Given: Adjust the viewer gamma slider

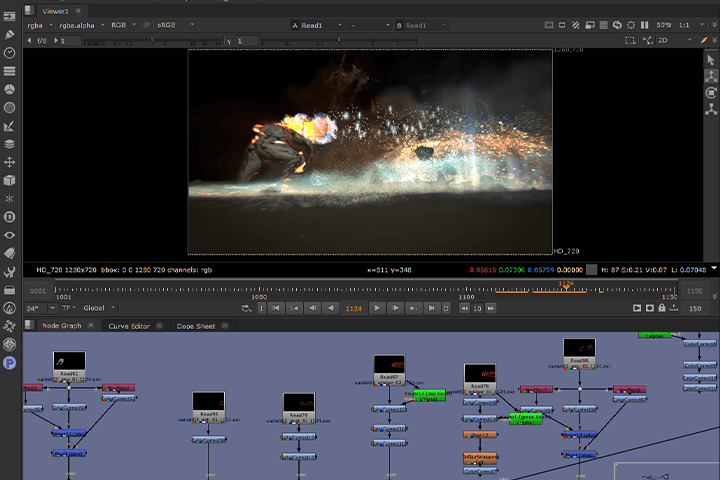Looking at the screenshot, I should click(x=339, y=40).
